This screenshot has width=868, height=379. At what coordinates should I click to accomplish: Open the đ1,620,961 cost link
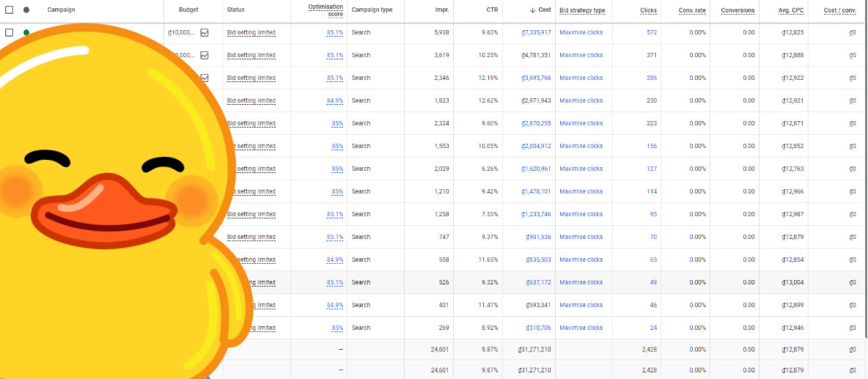pos(536,169)
